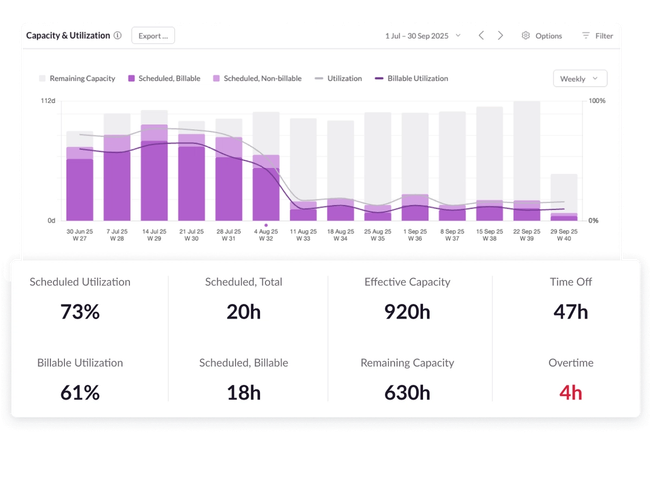The image size is (650, 480).
Task: Click the Scheduled Utilization 73% metric
Action: [x=80, y=311]
